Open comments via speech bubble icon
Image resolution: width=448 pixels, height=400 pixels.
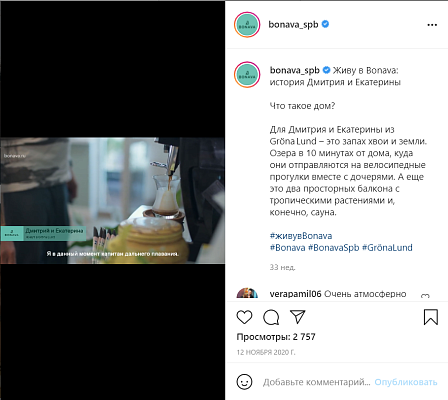pyautogui.click(x=271, y=317)
